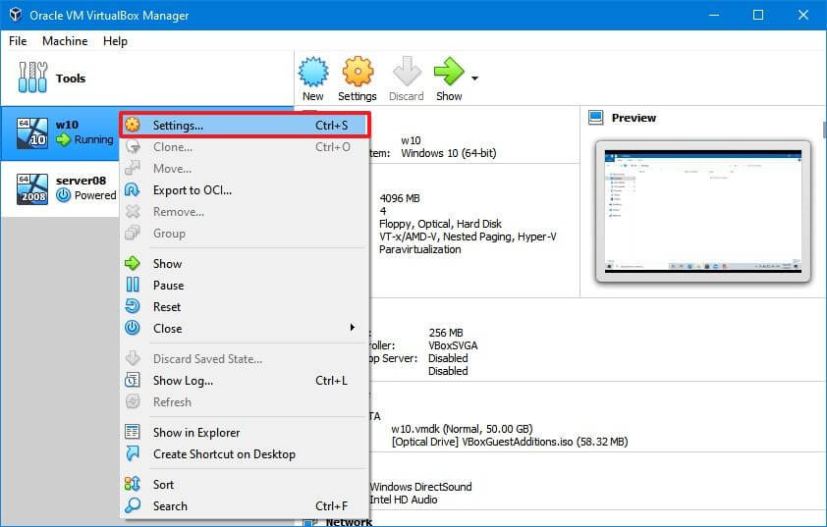Click the Pause bars icon

point(132,285)
